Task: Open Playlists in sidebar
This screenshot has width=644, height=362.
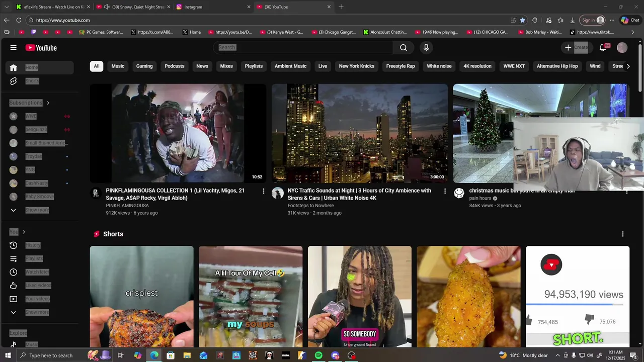Action: (40, 258)
